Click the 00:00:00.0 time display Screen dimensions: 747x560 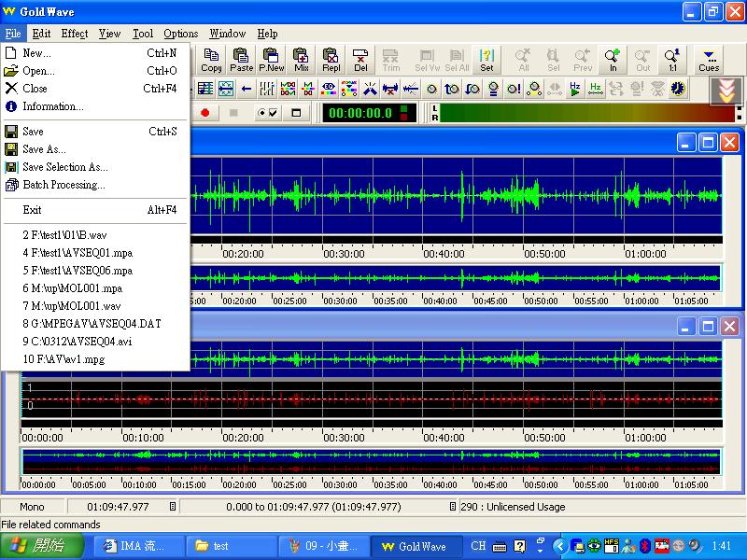[360, 113]
